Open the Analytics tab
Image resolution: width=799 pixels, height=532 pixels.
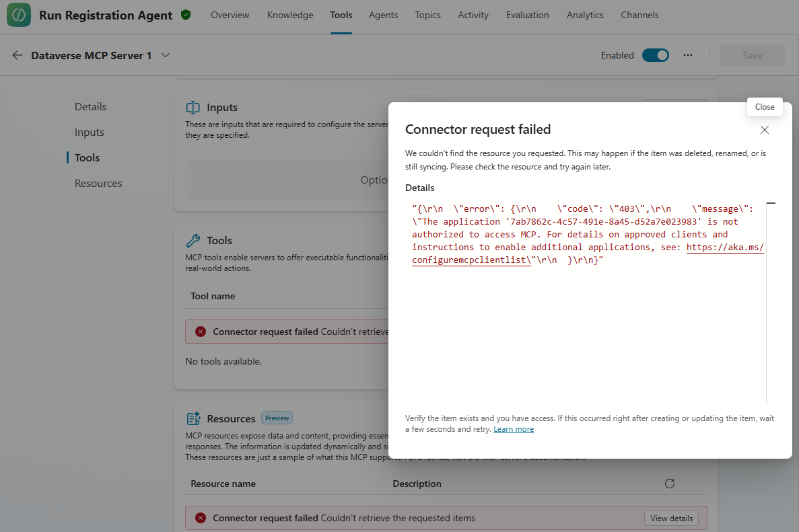point(584,15)
